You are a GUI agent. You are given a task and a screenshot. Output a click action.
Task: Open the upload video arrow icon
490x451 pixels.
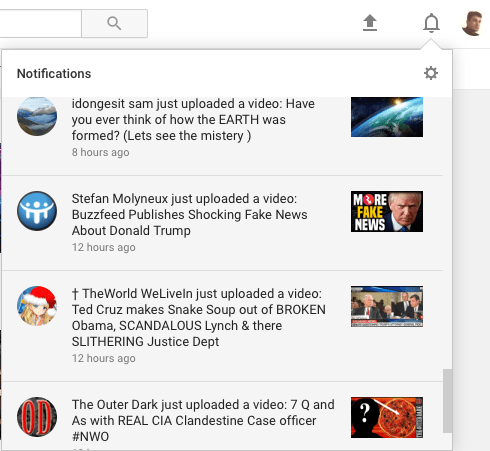[x=370, y=23]
